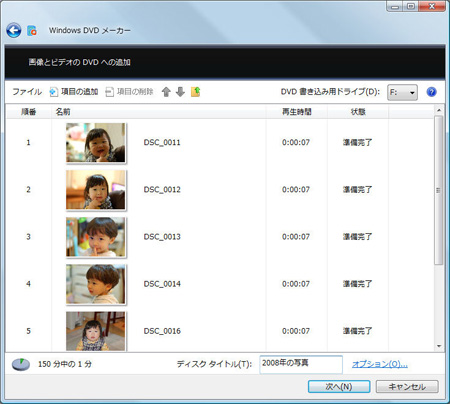The width and height of the screenshot is (450, 404).
Task: Click 項目の追加 to add items
Action: click(x=74, y=92)
